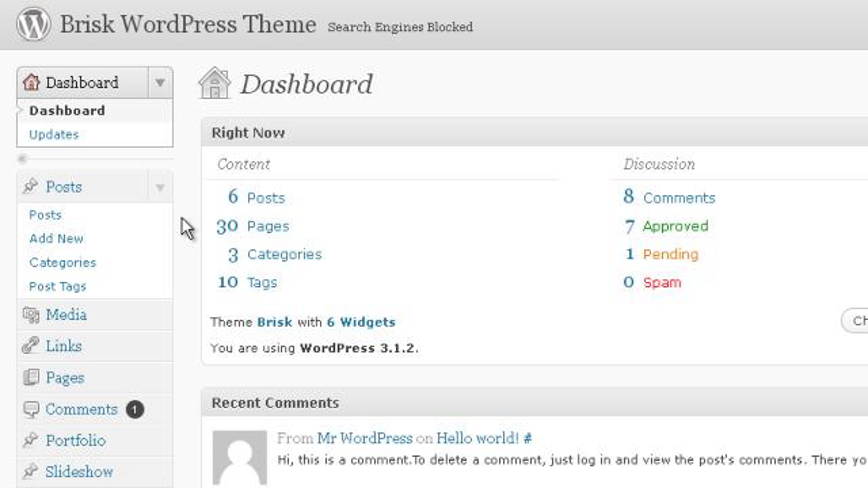Open the Media menu
This screenshot has height=488, width=868.
click(x=66, y=314)
